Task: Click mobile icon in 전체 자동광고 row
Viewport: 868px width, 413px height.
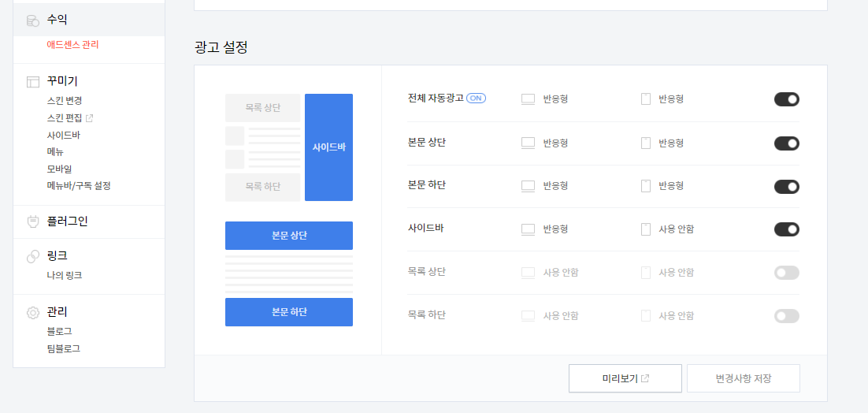Action: coord(645,99)
